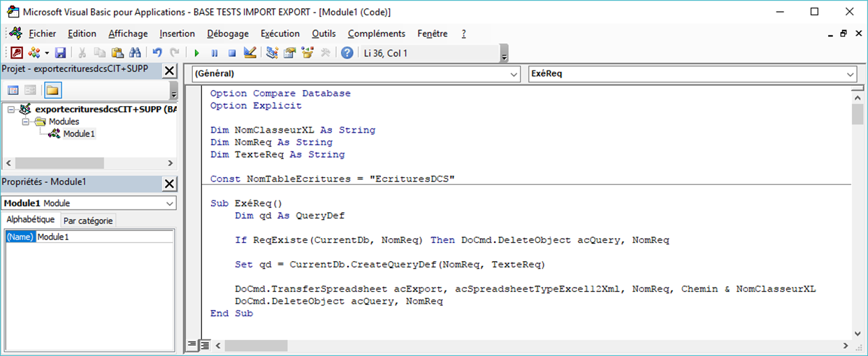Viewport: 868px width, 356px height.
Task: Click the "Option Explicit" code line
Action: pos(256,106)
